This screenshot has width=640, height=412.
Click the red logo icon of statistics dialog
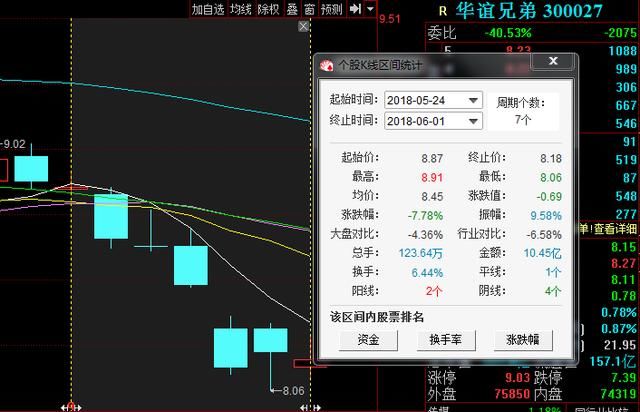[327, 65]
